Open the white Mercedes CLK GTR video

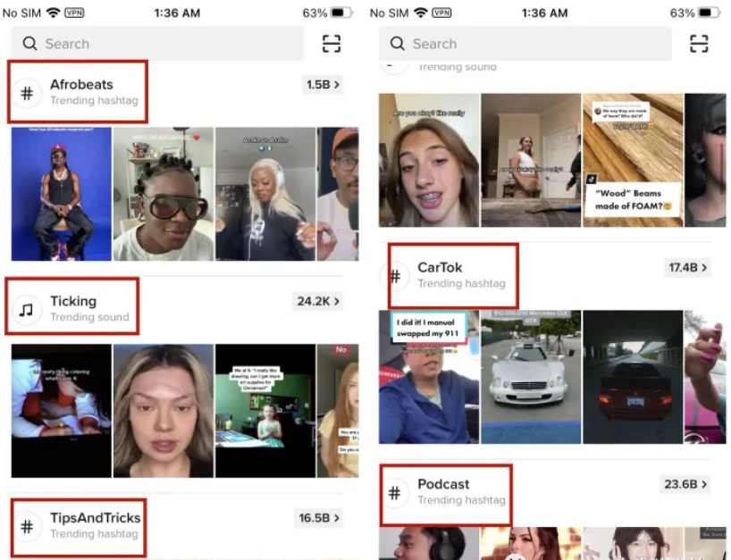coord(531,376)
